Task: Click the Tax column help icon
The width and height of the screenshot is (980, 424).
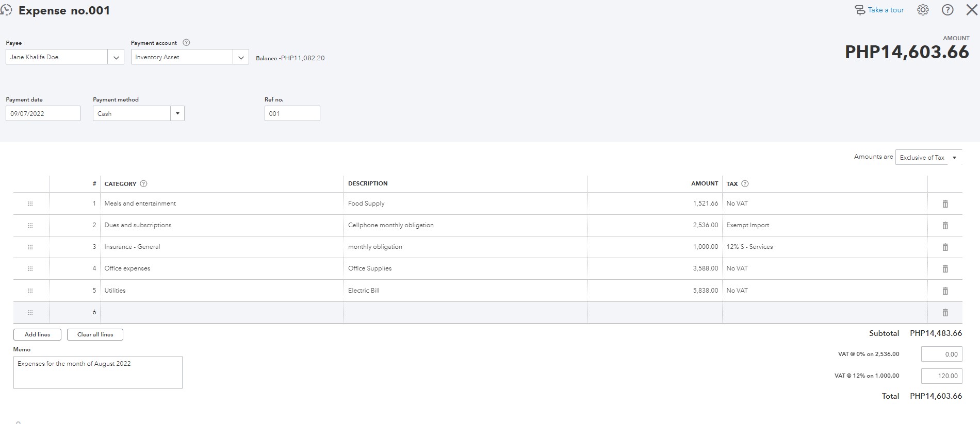Action: pos(745,184)
